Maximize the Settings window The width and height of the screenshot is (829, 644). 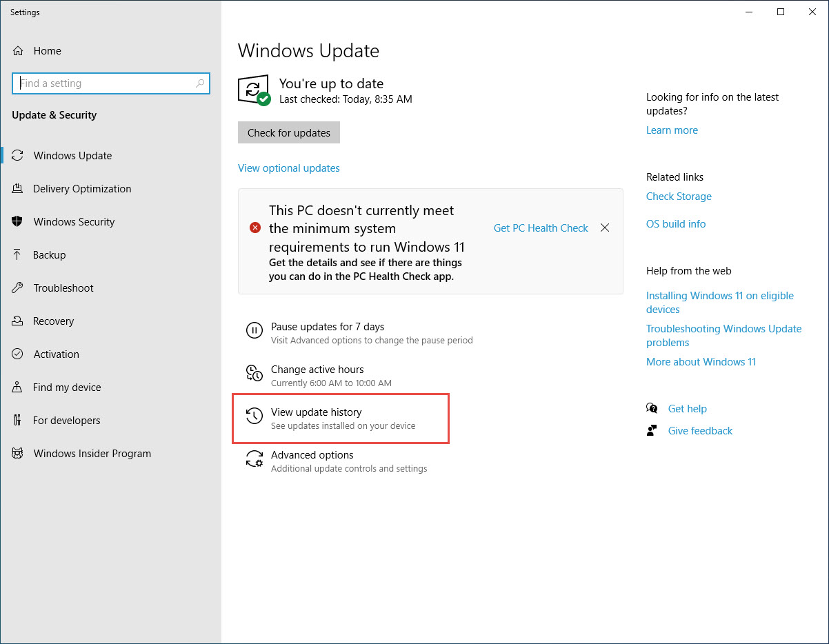click(781, 12)
